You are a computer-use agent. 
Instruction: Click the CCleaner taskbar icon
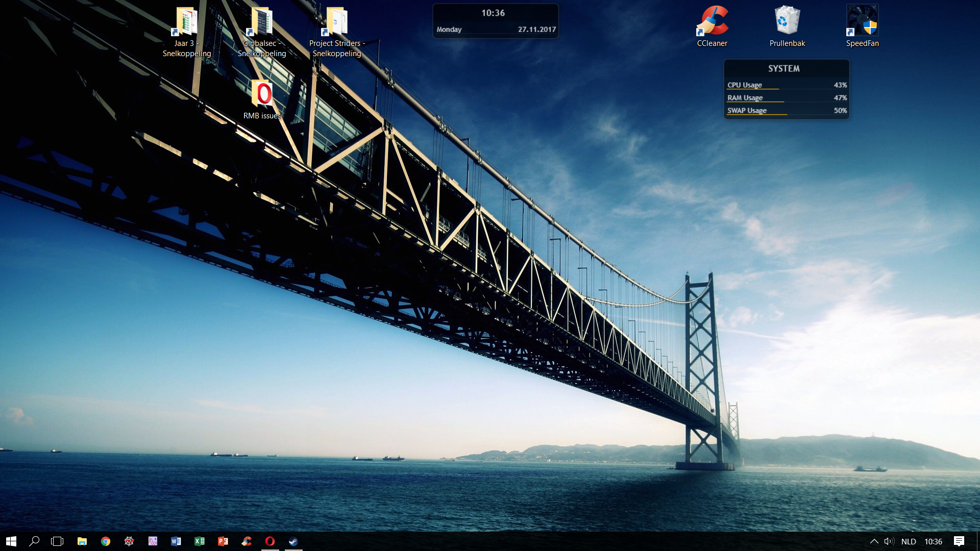pyautogui.click(x=247, y=541)
